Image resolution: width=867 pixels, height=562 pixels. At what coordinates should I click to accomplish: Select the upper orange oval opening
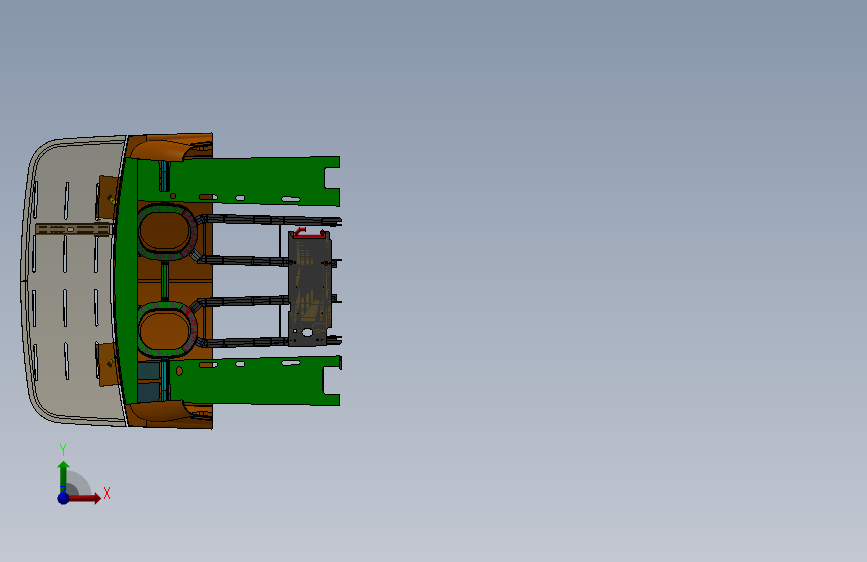(164, 231)
